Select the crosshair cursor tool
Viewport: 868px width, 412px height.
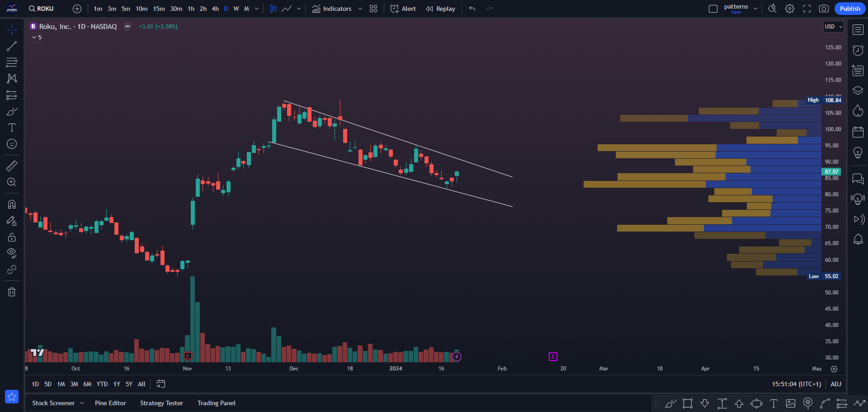pyautogui.click(x=12, y=30)
